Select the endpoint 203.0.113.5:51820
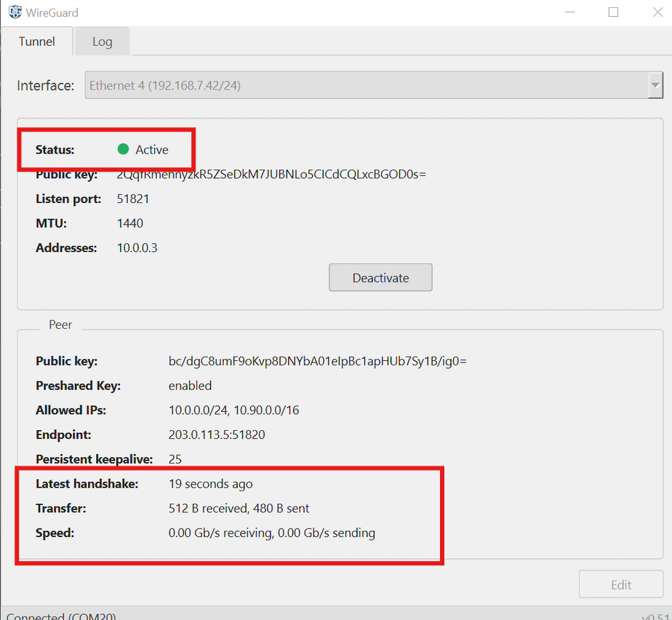 [x=217, y=434]
